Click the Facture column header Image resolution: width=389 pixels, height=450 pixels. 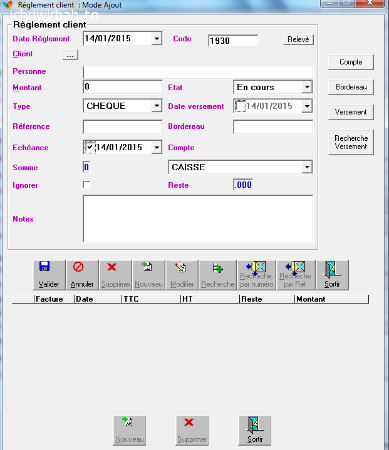click(54, 299)
